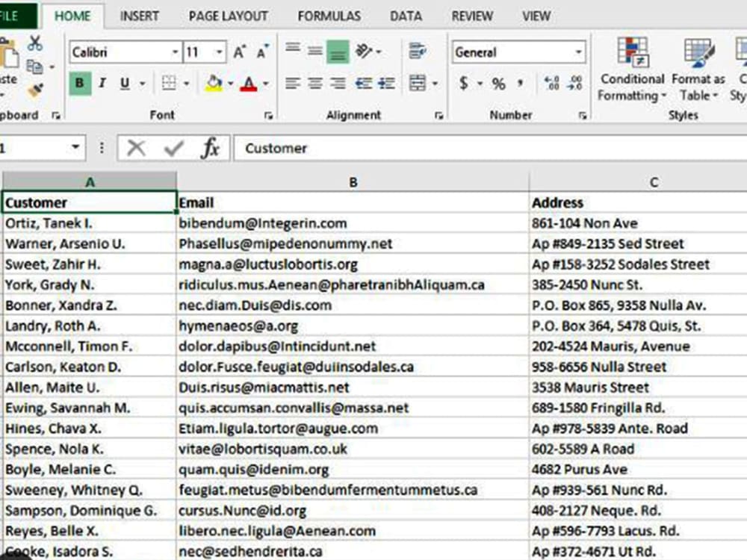The image size is (747, 560).
Task: Switch to the FORMULAS tab
Action: 329,16
